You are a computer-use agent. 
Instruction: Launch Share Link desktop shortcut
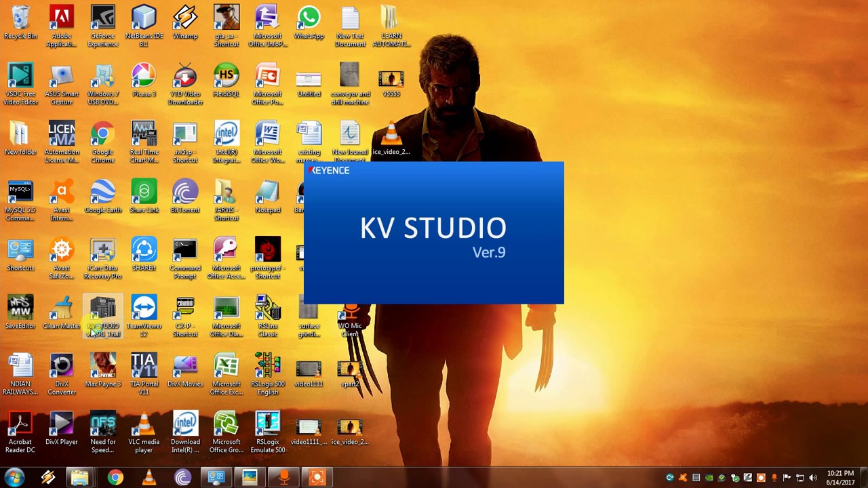tap(144, 197)
